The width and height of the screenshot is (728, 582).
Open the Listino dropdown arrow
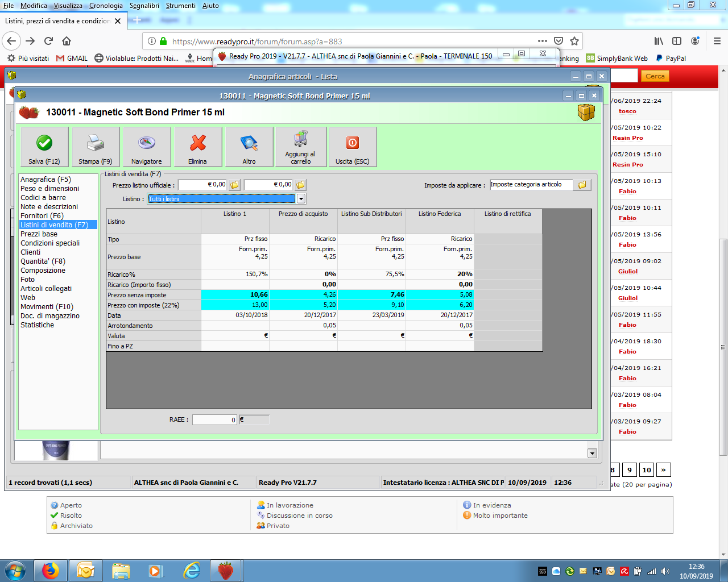(301, 199)
